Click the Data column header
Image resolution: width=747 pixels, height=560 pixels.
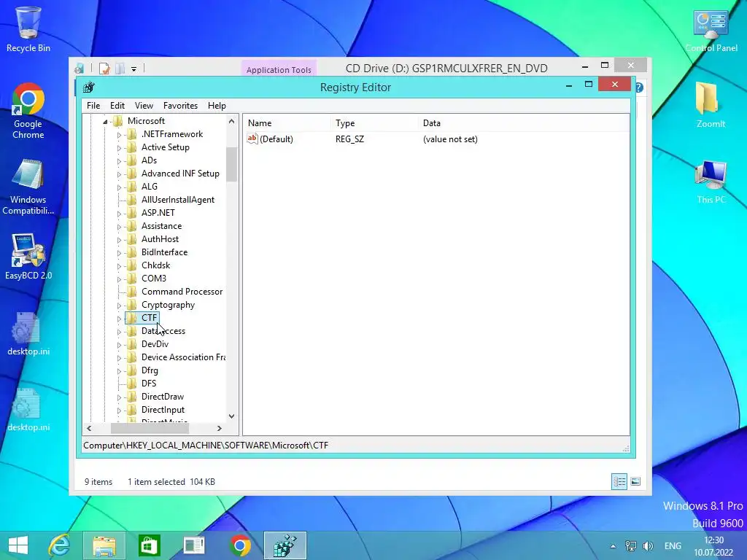coord(523,122)
